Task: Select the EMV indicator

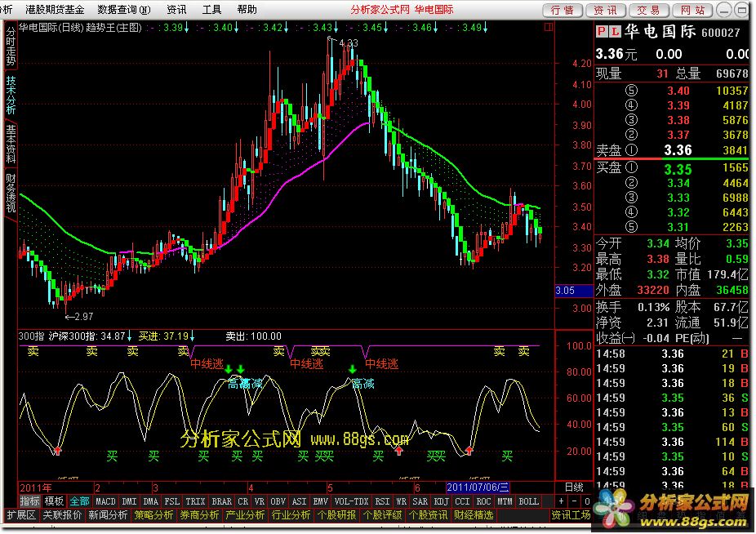Action: pos(321,501)
